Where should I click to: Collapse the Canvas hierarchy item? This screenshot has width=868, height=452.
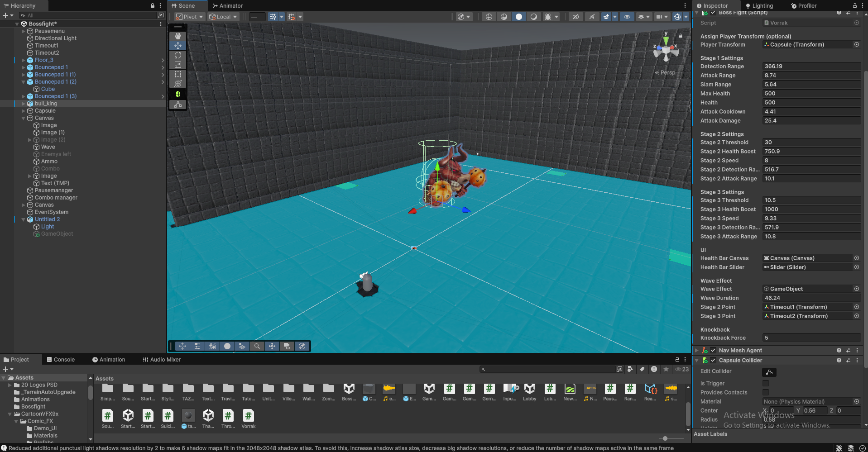(x=23, y=118)
